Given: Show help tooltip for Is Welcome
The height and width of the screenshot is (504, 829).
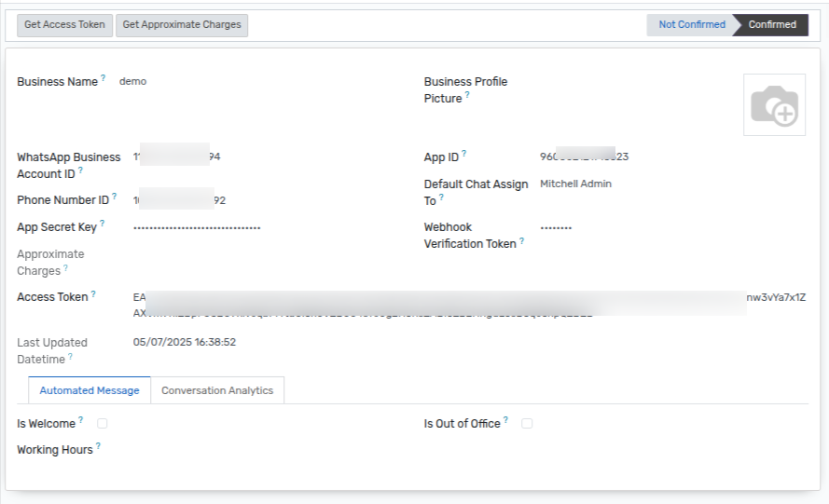Looking at the screenshot, I should 81,419.
